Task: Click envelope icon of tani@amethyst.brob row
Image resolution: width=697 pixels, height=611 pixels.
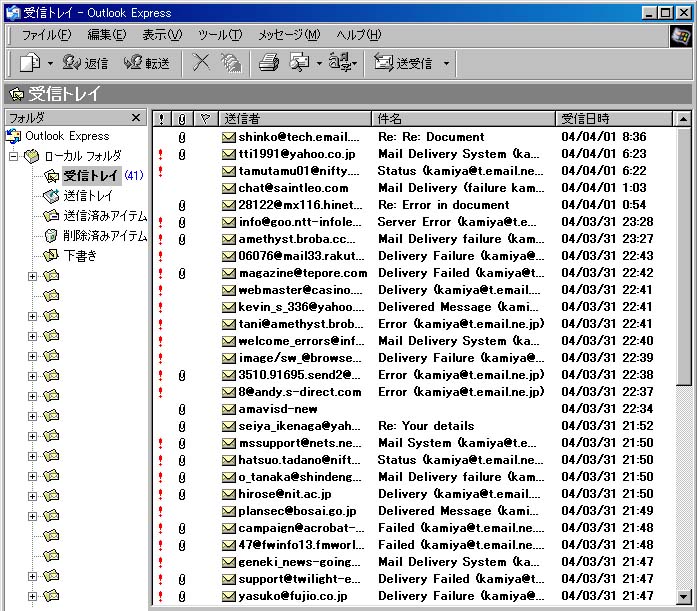Action: pyautogui.click(x=228, y=324)
